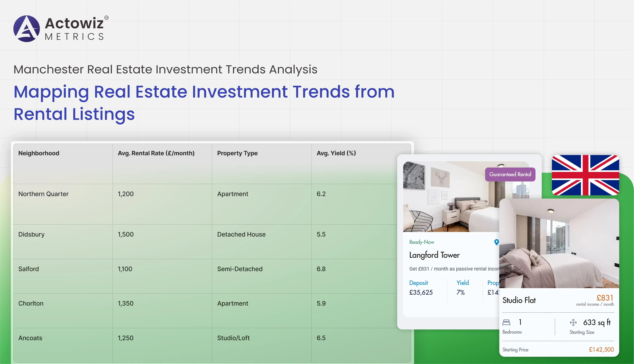Select the Studio Flat heading
634x364 pixels.
(x=519, y=300)
